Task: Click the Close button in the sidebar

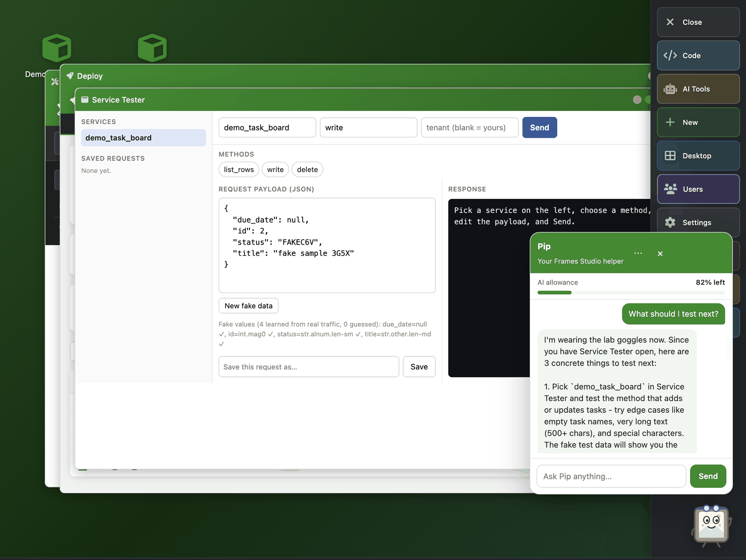Action: coord(698,22)
